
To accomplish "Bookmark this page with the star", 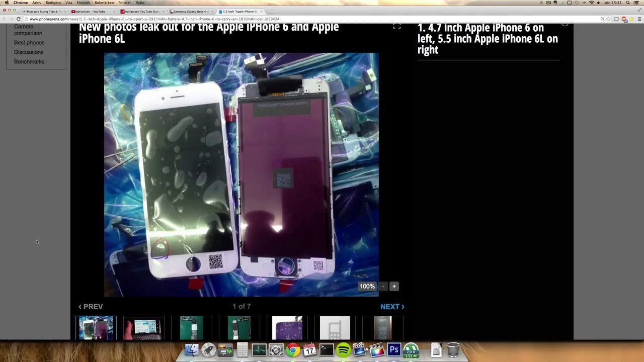I will coord(608,19).
